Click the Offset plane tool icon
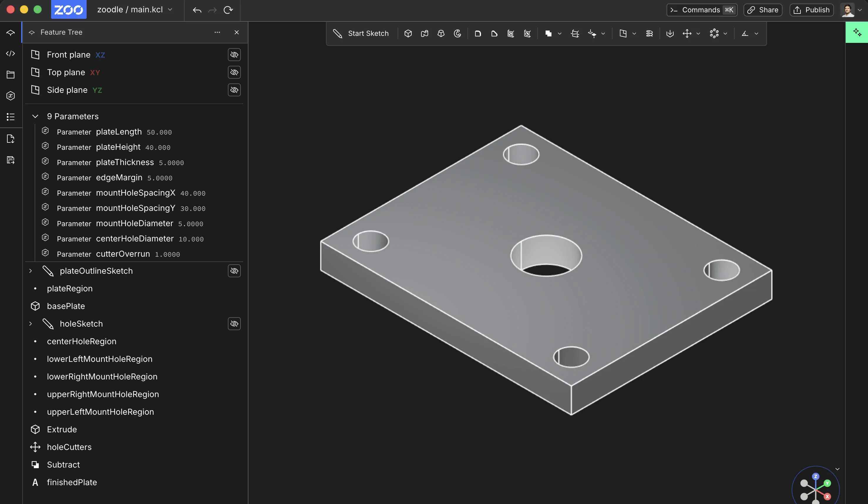This screenshot has height=504, width=868. (x=623, y=33)
